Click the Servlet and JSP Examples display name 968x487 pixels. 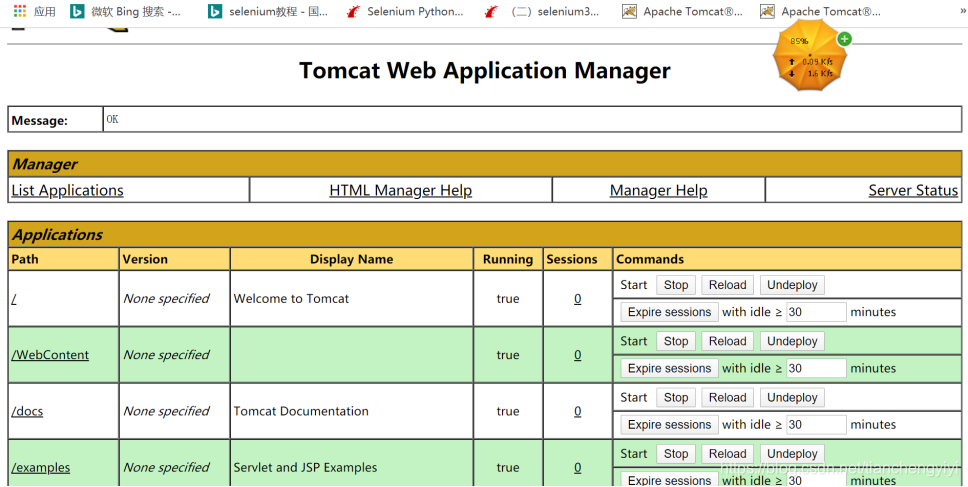coord(305,467)
